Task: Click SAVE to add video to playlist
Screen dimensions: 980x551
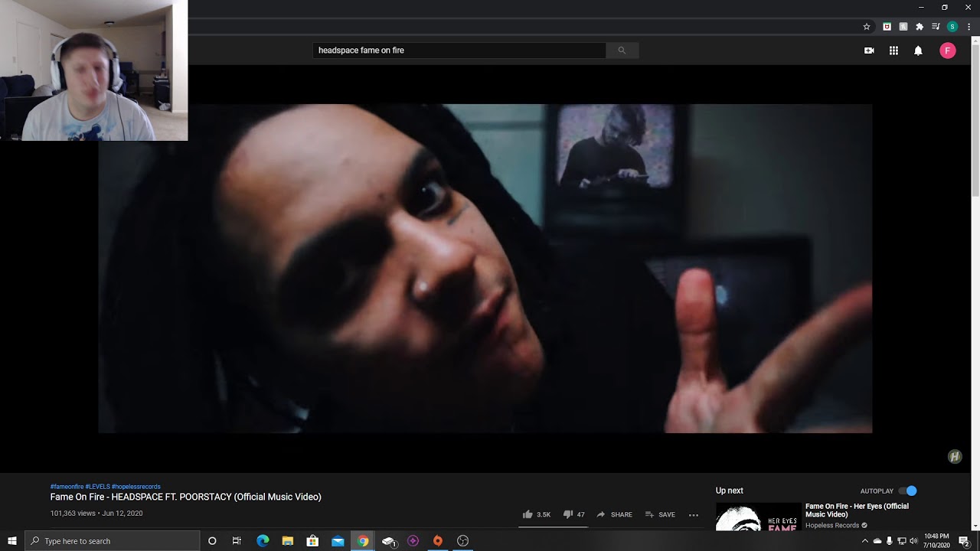Action: point(660,514)
